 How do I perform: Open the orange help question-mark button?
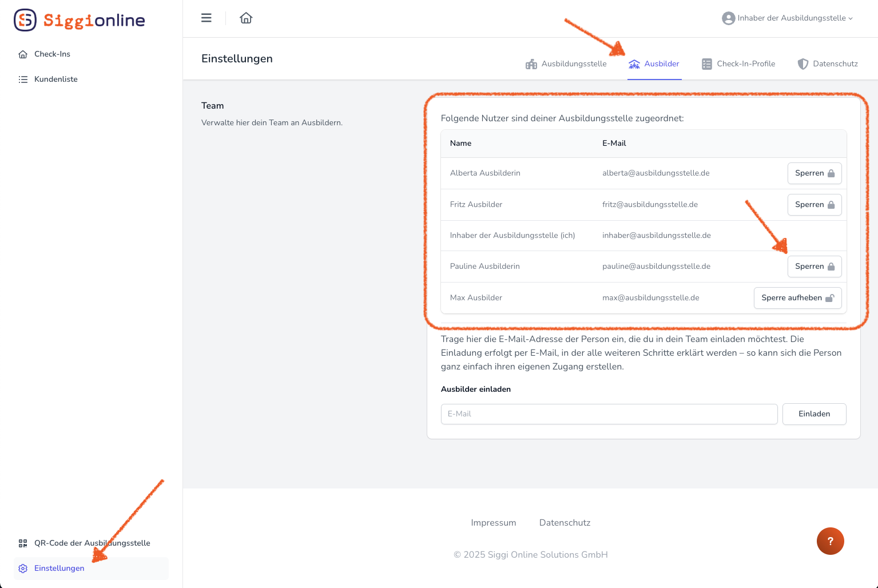click(830, 541)
